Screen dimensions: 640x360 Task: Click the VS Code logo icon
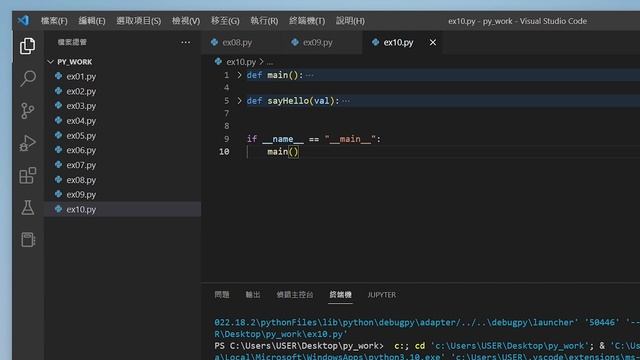pyautogui.click(x=23, y=20)
